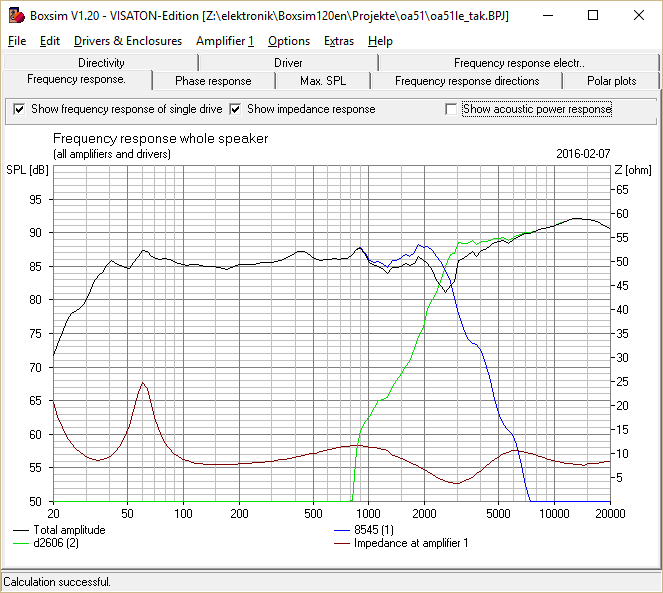Open the File menu
This screenshot has width=663, height=593.
tap(17, 41)
